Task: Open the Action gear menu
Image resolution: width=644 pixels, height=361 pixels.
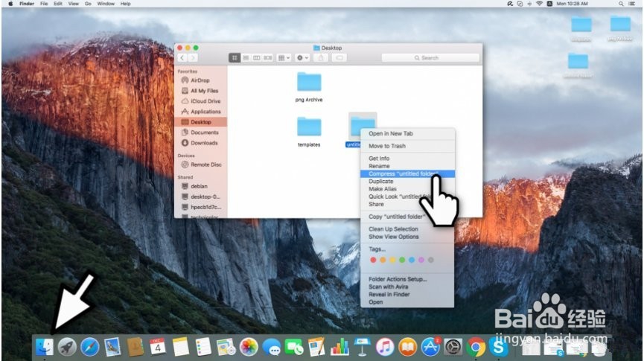Action: click(x=302, y=58)
